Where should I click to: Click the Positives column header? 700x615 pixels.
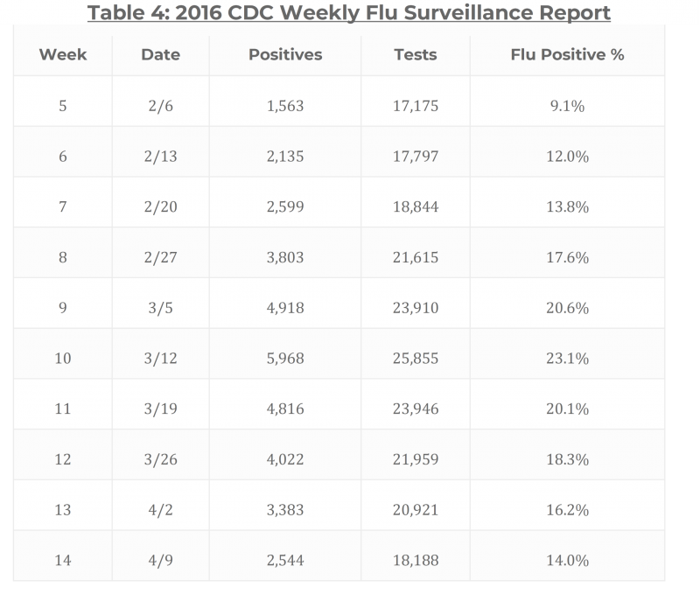(x=285, y=54)
